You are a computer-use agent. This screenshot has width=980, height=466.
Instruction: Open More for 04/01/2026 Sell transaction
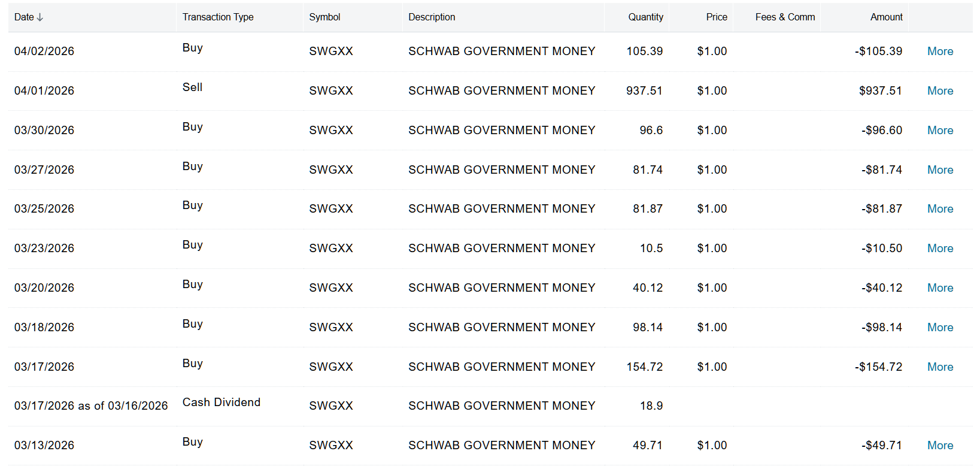pos(940,91)
